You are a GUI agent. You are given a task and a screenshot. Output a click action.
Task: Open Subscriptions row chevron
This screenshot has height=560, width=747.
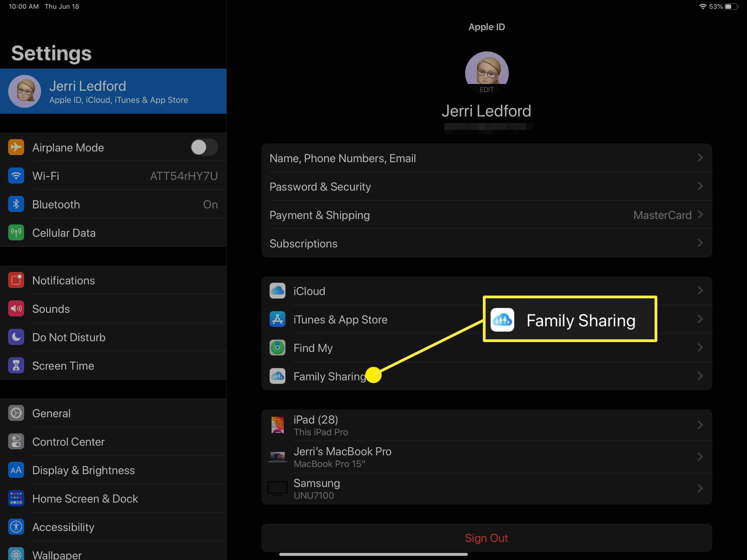700,243
